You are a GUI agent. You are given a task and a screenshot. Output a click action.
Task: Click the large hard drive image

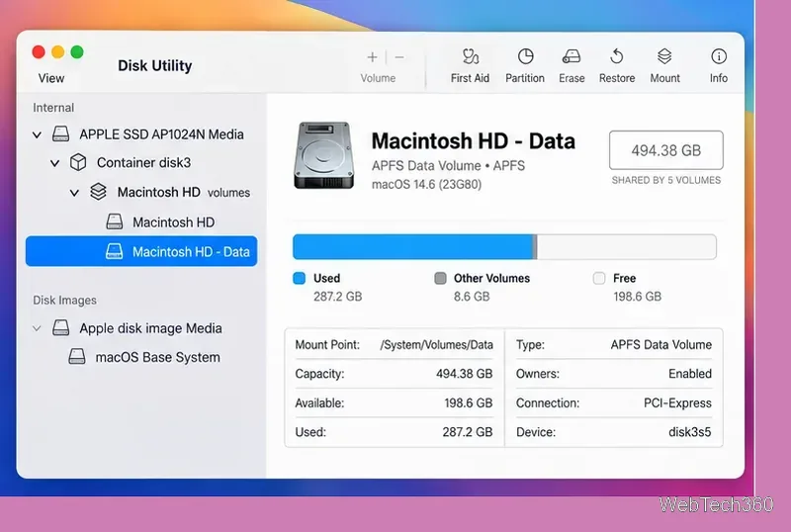(323, 155)
